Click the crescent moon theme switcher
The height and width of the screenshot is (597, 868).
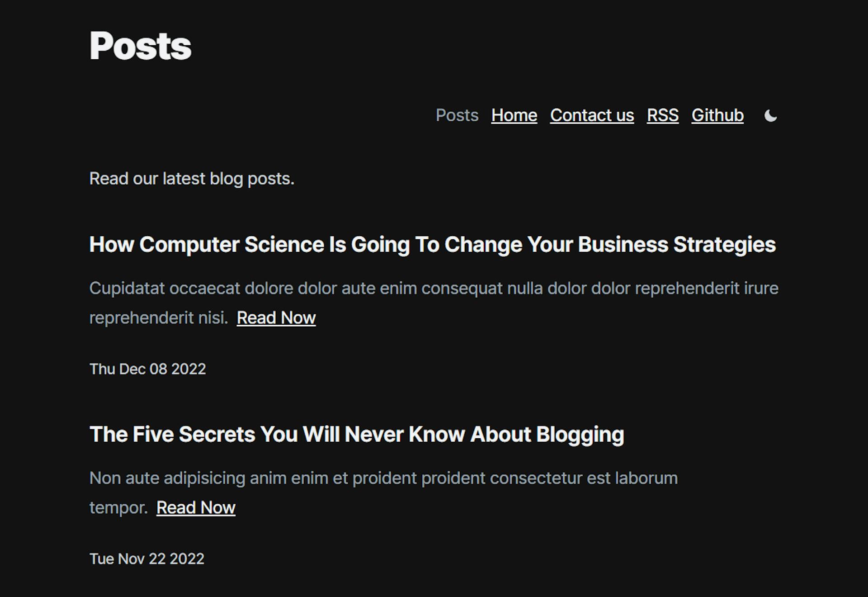(x=769, y=116)
